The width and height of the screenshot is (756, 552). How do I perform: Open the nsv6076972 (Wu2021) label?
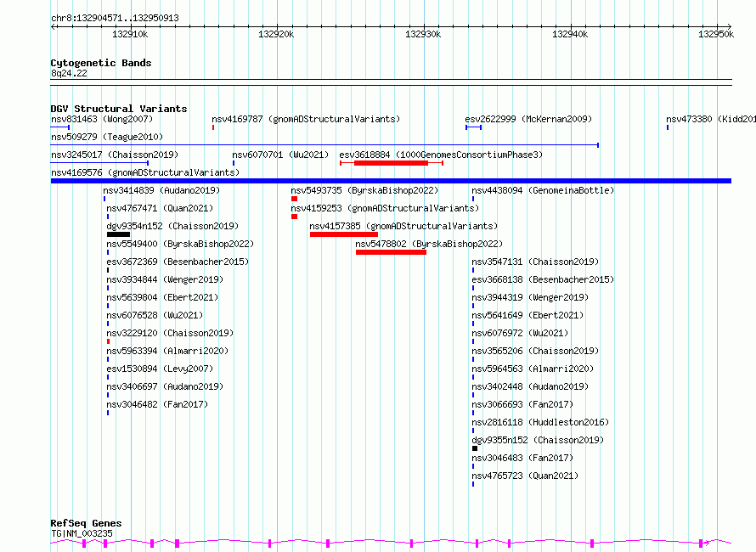[520, 333]
